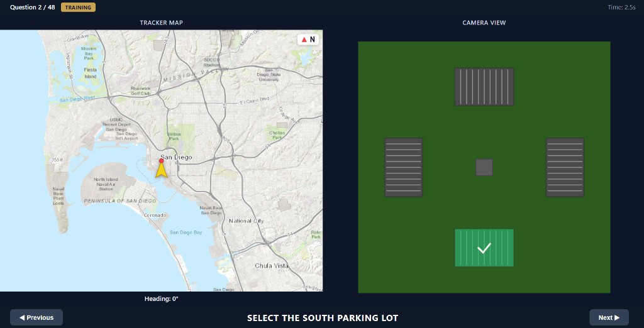The height and width of the screenshot is (328, 644).
Task: Click the 'SELECT THE SOUTH PARKING LOT' prompt
Action: click(x=323, y=318)
